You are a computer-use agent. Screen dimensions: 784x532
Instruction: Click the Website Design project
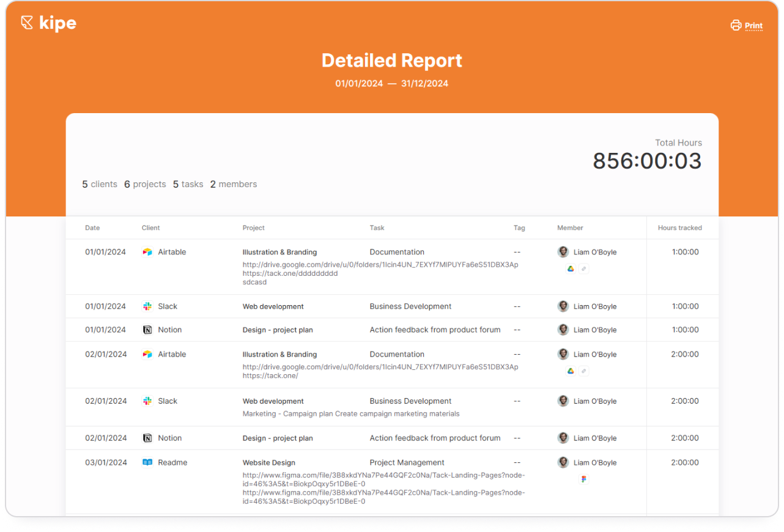(269, 462)
